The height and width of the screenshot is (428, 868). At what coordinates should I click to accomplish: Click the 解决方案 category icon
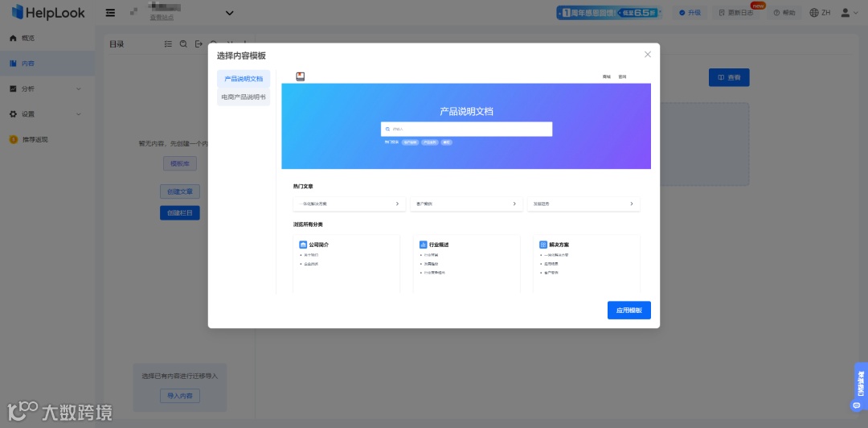click(x=543, y=245)
